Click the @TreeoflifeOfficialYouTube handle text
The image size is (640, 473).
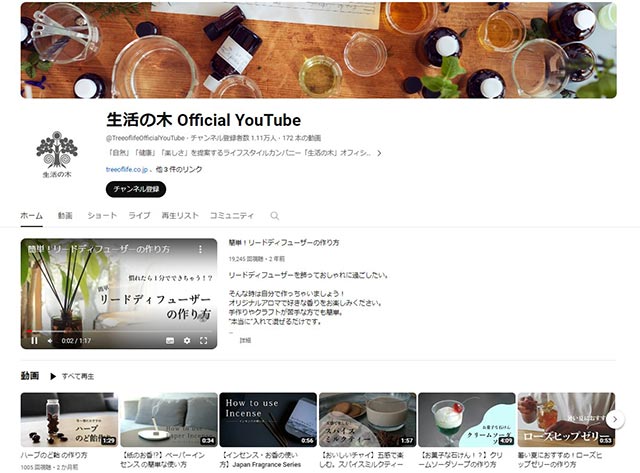pyautogui.click(x=145, y=138)
